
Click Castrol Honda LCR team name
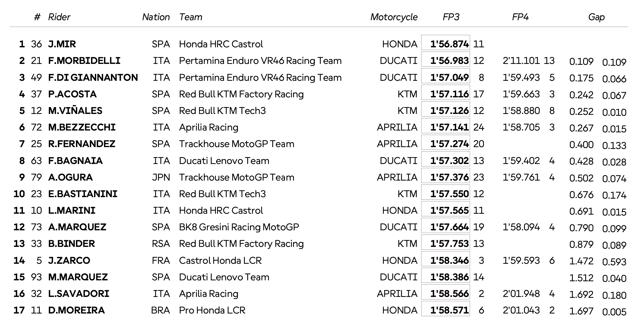(220, 260)
